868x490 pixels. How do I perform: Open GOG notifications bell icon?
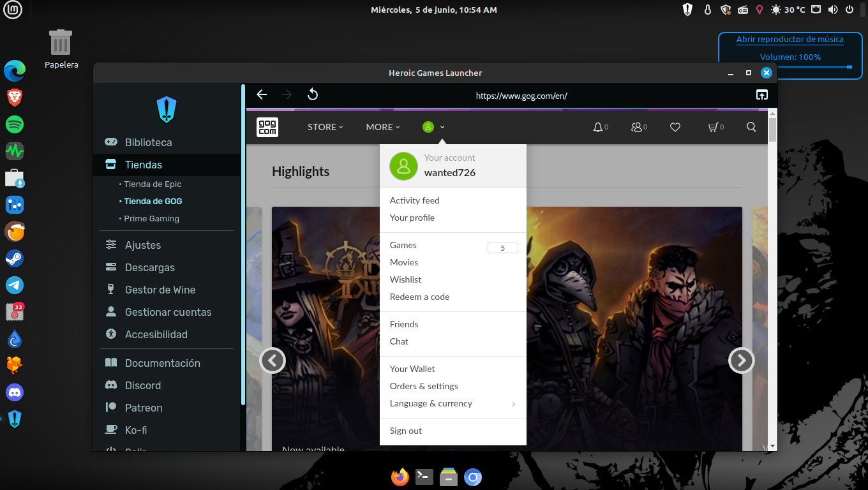(598, 127)
